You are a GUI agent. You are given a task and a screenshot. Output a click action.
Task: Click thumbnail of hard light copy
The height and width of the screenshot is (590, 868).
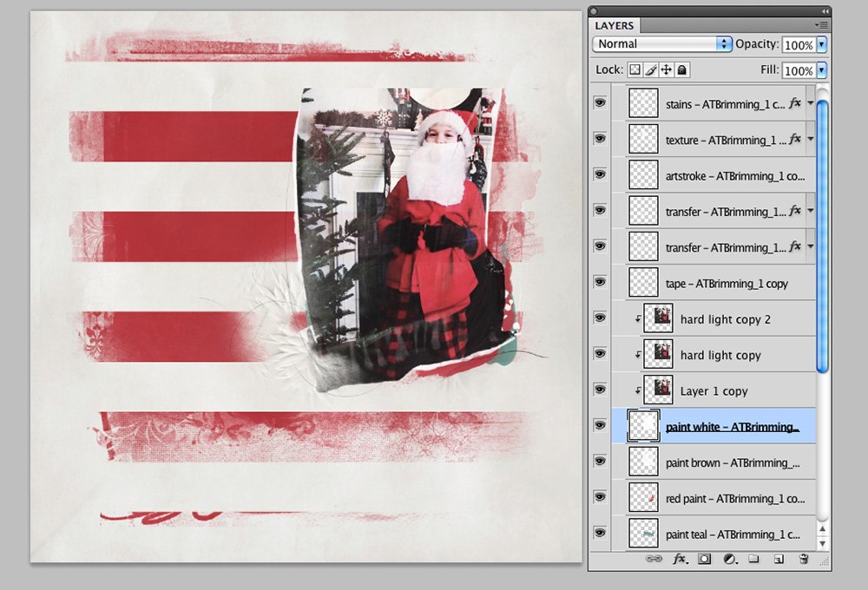point(658,353)
